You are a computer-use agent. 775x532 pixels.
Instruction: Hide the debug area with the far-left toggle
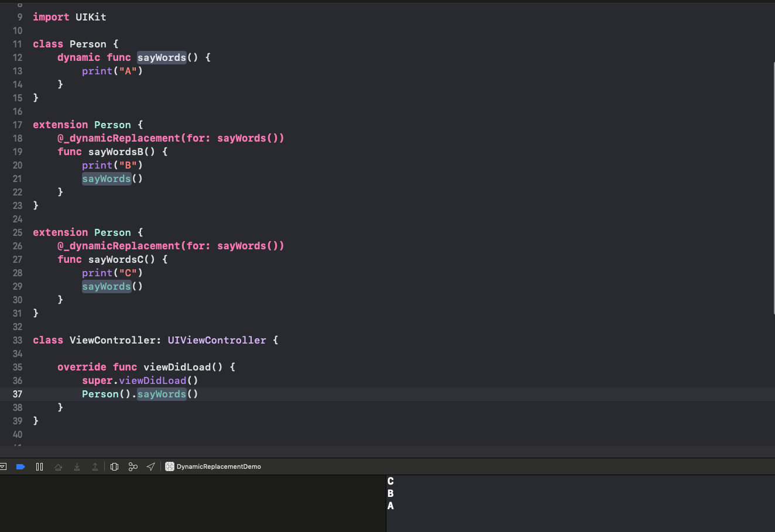4,466
